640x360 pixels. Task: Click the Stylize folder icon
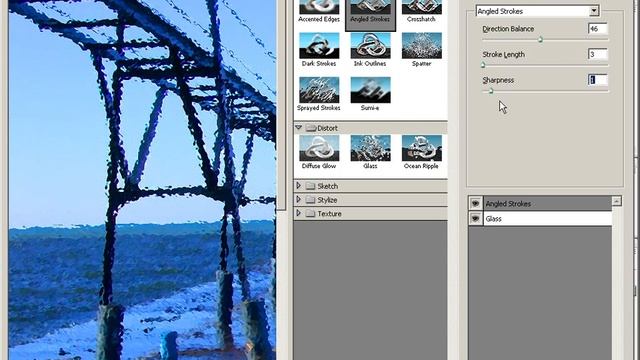(x=311, y=200)
